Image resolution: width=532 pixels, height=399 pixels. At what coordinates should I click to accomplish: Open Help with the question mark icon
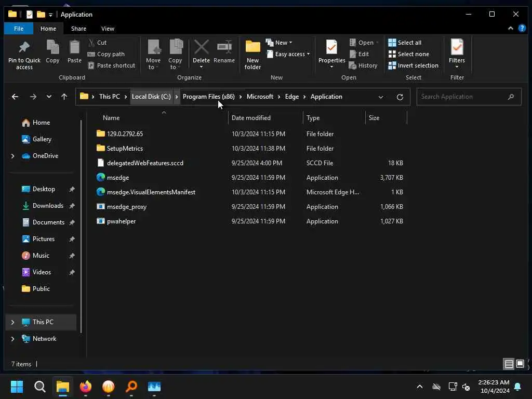[522, 29]
